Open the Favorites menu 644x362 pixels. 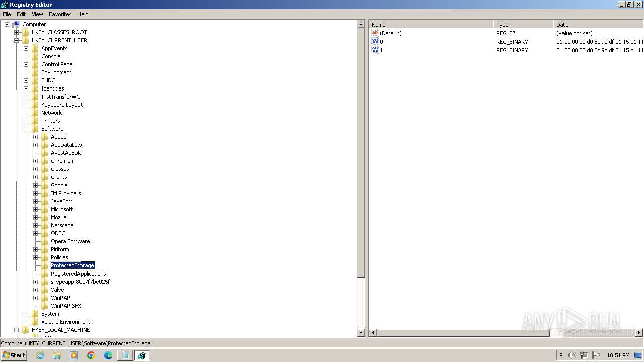[60, 14]
